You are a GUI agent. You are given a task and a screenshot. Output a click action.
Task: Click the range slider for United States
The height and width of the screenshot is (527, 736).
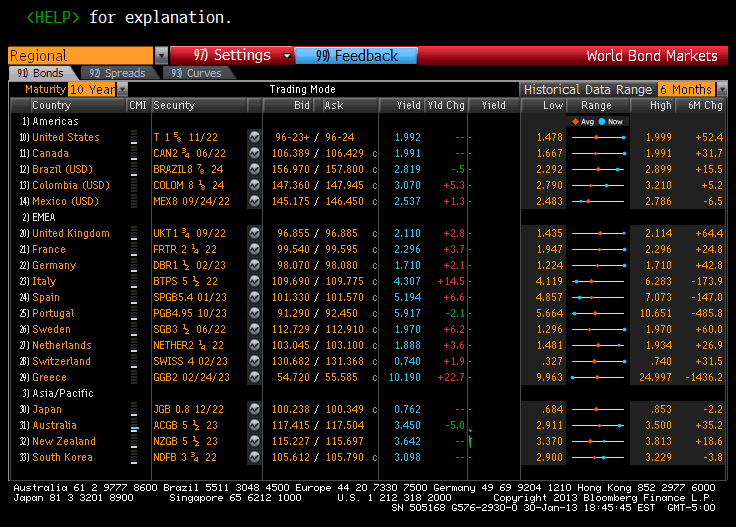click(x=598, y=137)
